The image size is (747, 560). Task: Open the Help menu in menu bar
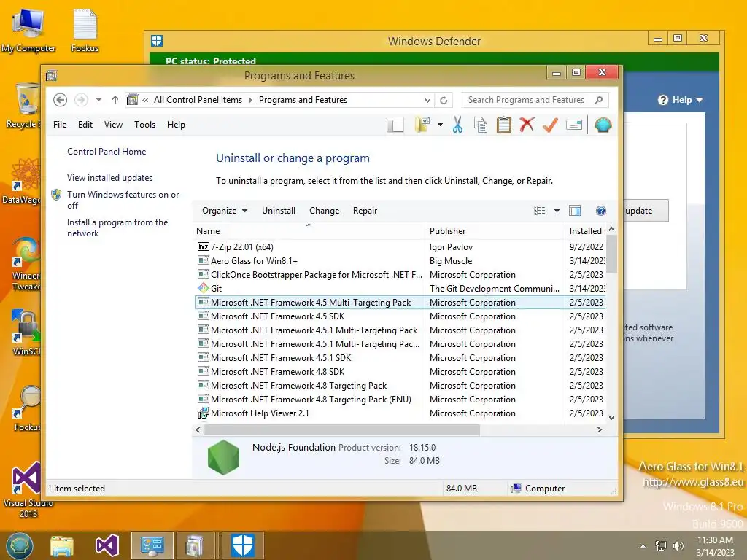click(176, 125)
